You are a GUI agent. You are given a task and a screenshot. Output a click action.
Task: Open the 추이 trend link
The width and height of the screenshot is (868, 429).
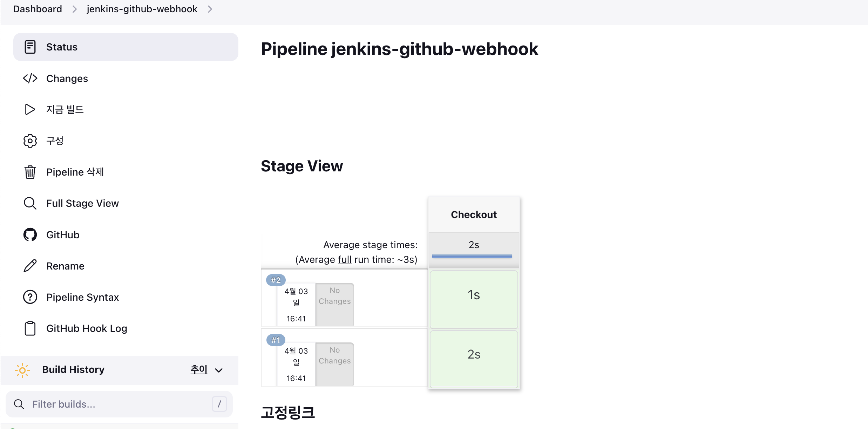199,369
